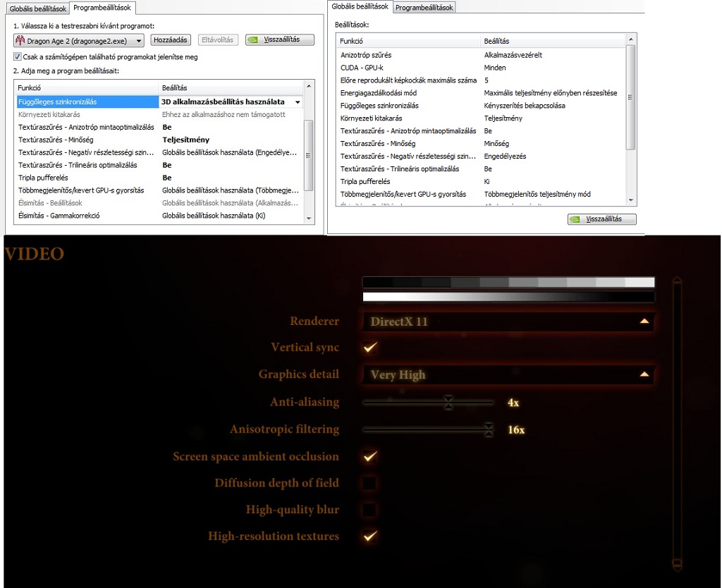Screen dimensions: 722x588
Task: Switch to left Globális beállítások tab
Action: [x=38, y=8]
